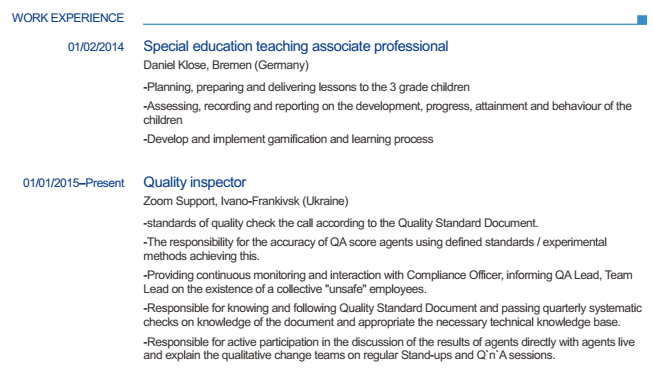Click the line mentioning "unsafe" employees
This screenshot has height=375, width=653.
coord(285,289)
